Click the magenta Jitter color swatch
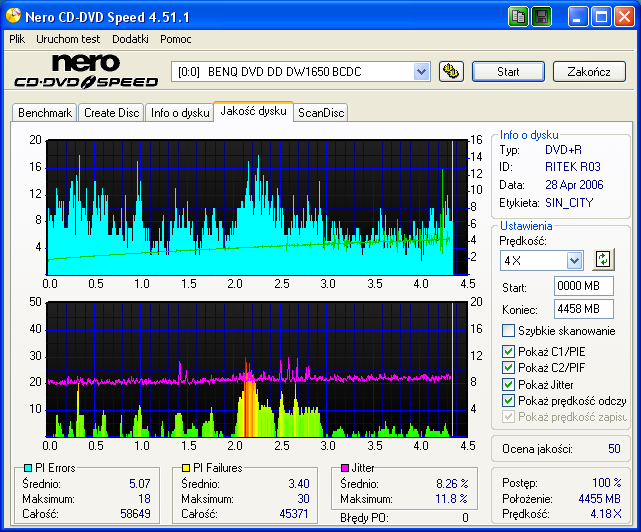 coord(345,468)
